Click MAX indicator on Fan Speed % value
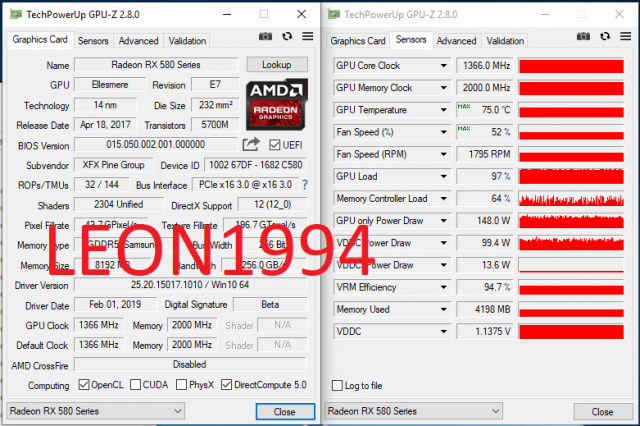Viewport: 640px width, 426px height. tap(464, 128)
